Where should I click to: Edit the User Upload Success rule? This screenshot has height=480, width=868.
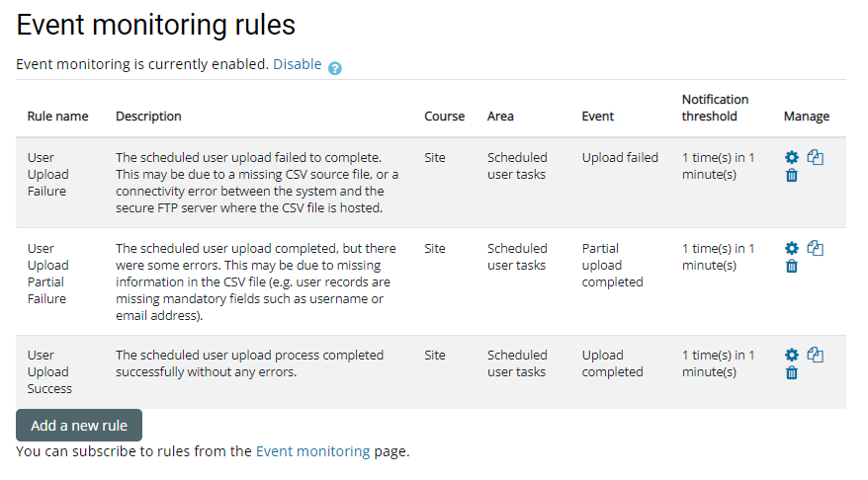[791, 356]
